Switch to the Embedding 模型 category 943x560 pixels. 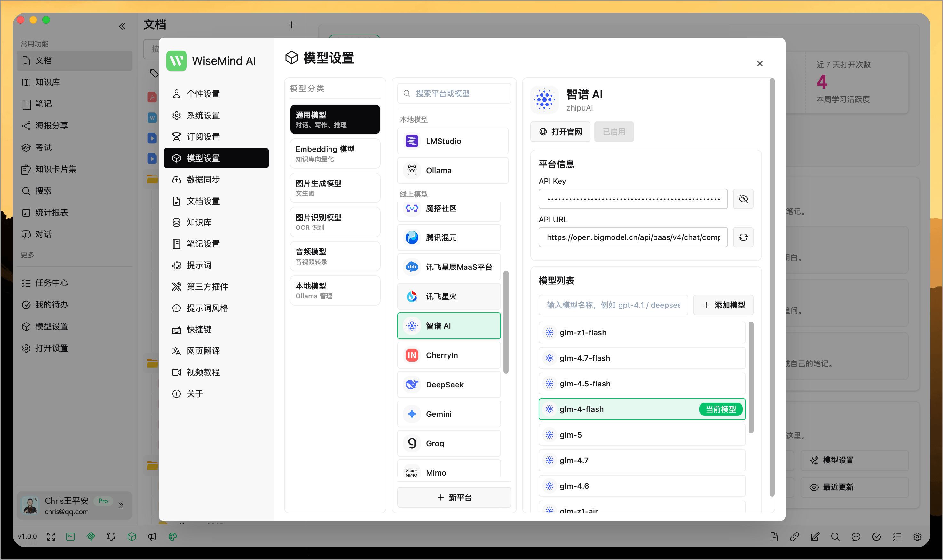point(335,153)
